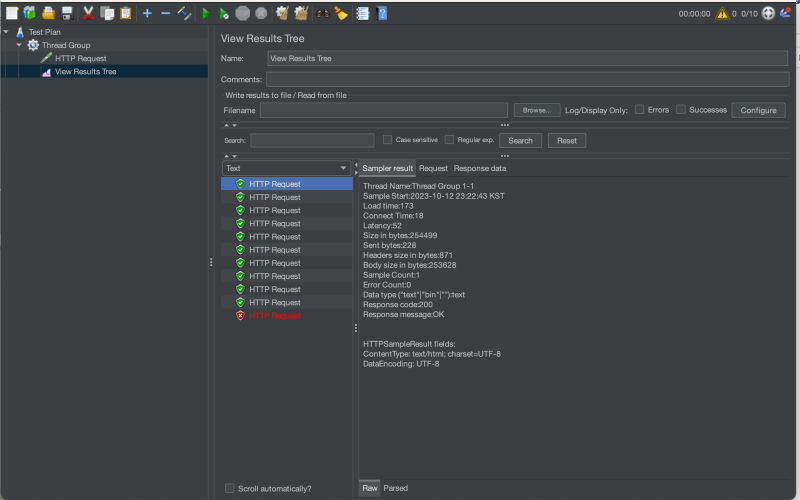Click the 'Load time:173' line

[388, 206]
